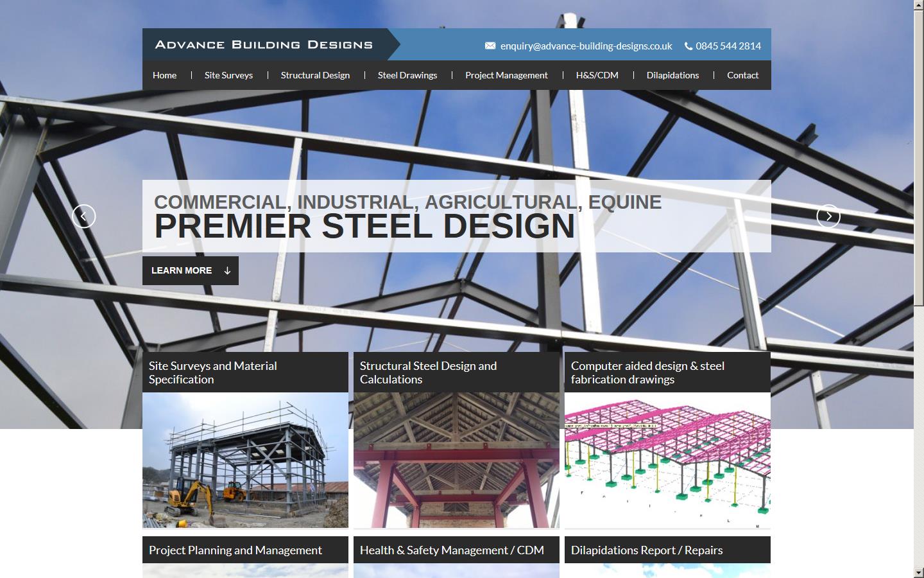Open Dilapidations Report / Repairs section

click(x=647, y=550)
